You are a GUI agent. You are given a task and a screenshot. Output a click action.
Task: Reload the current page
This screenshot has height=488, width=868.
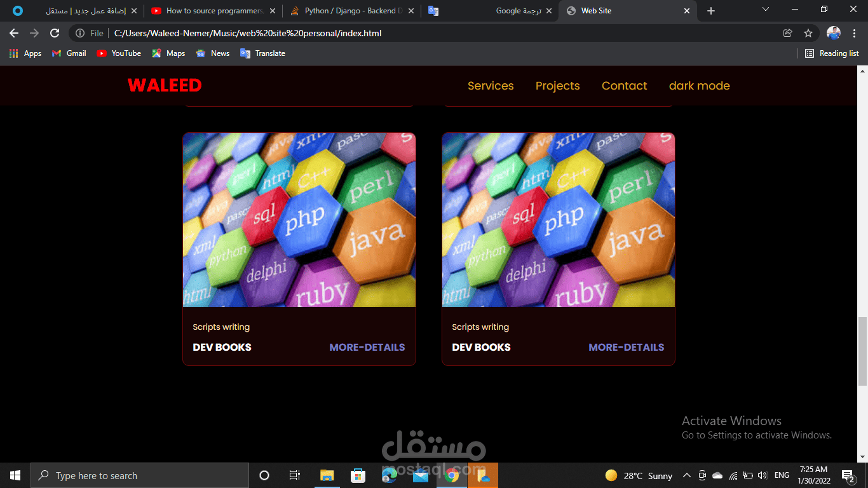click(55, 33)
